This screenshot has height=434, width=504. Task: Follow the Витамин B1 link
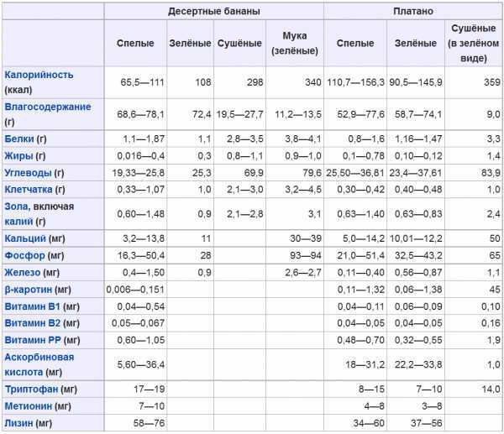33,306
